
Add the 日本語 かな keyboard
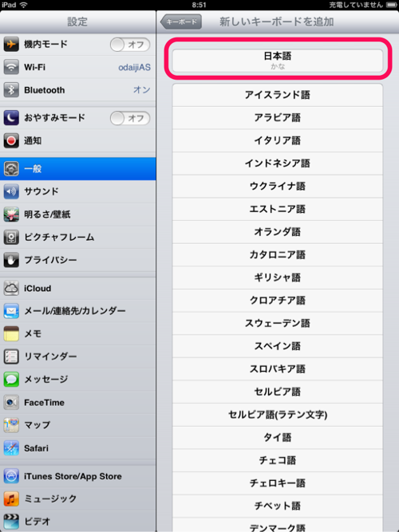278,61
